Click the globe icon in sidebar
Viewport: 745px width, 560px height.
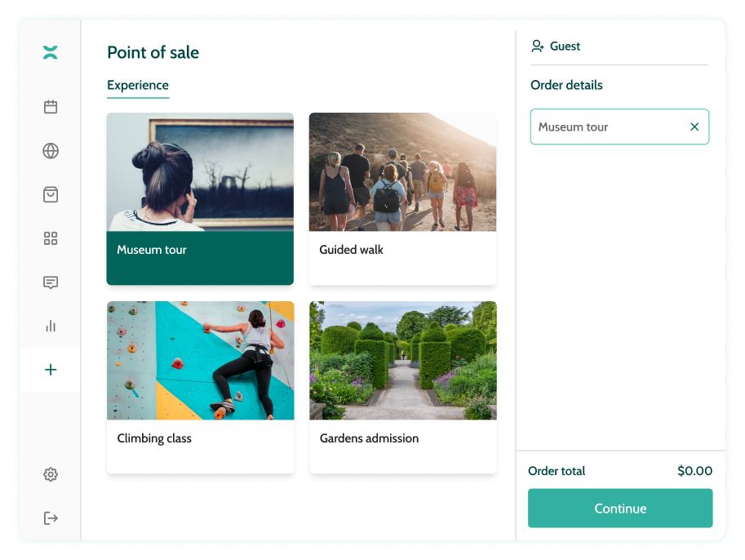tap(51, 151)
